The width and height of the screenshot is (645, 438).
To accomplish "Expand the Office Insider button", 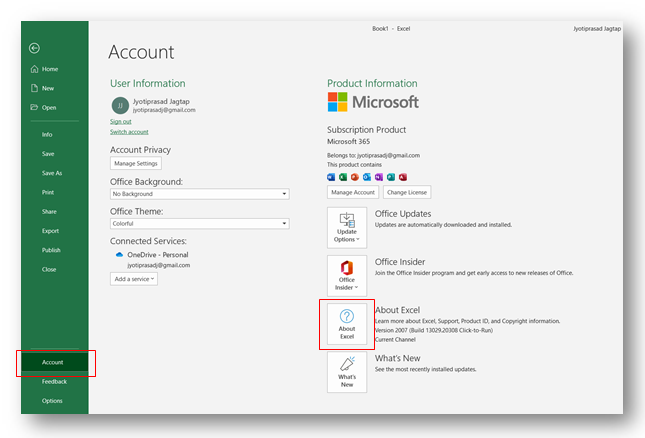I will click(x=347, y=276).
